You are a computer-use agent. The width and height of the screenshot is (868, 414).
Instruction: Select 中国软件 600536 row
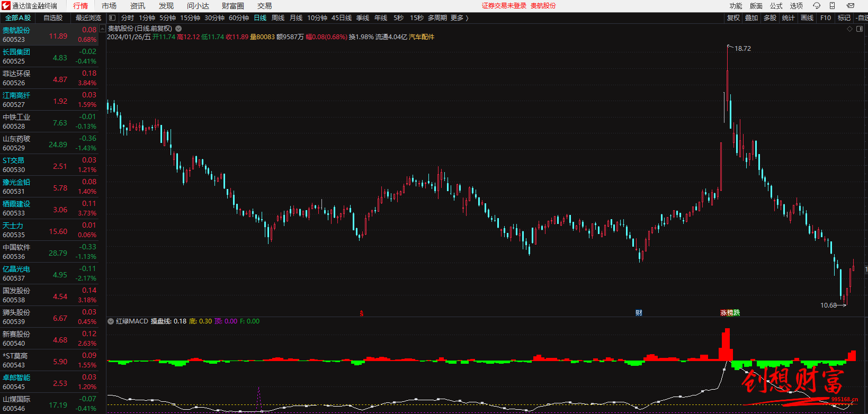[49, 251]
